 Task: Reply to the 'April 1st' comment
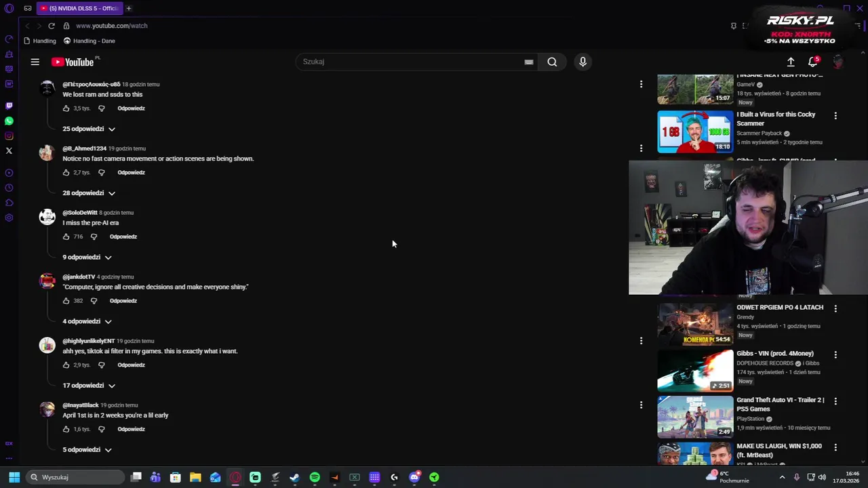point(131,429)
